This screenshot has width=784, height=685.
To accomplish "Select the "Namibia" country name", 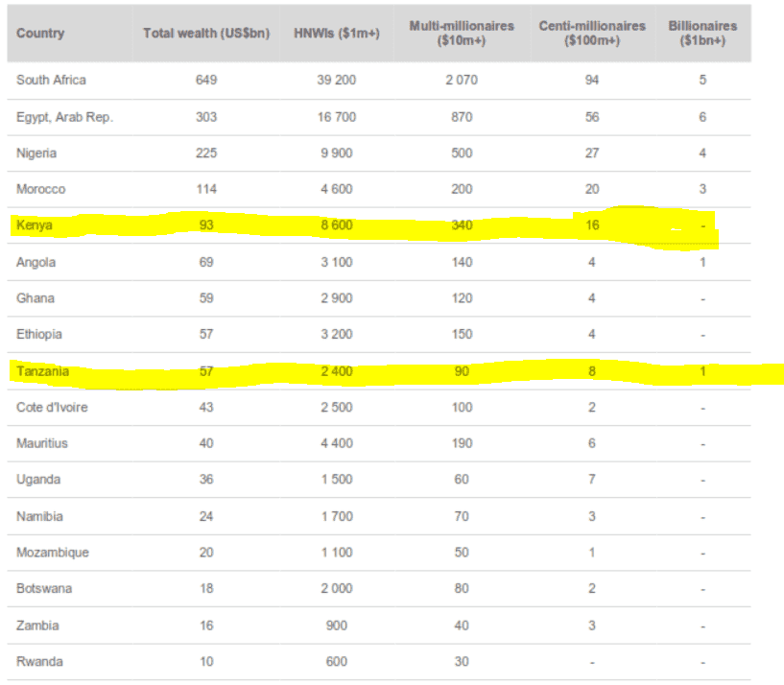I will pyautogui.click(x=39, y=516).
